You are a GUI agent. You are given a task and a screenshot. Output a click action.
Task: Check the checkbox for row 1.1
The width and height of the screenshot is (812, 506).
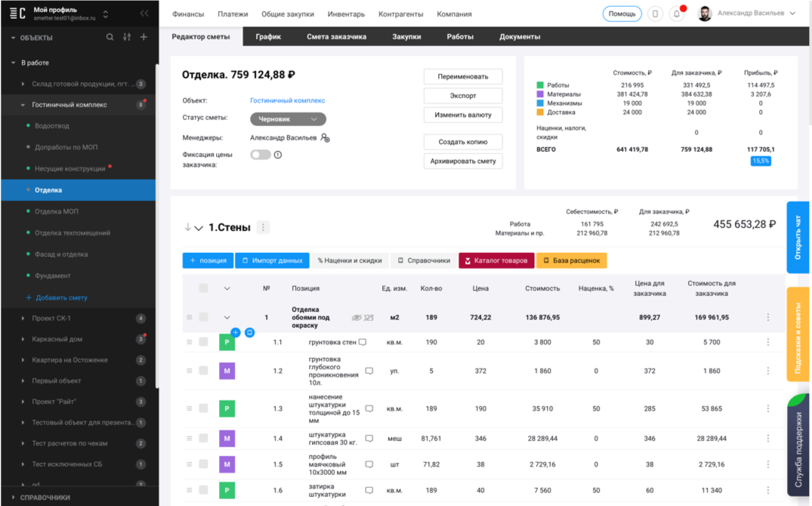[203, 342]
